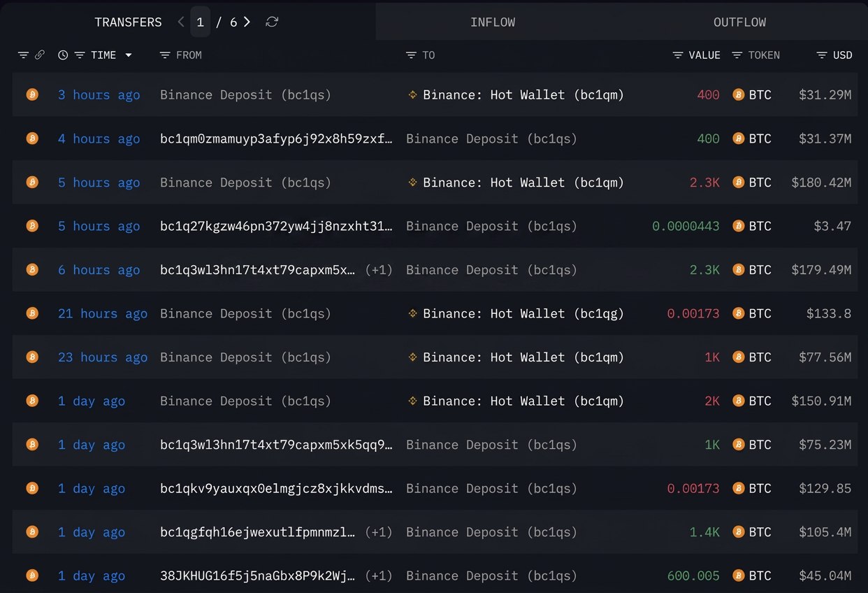Click BTC token icon in $31.37M row
Image resolution: width=868 pixels, height=593 pixels.
(738, 138)
